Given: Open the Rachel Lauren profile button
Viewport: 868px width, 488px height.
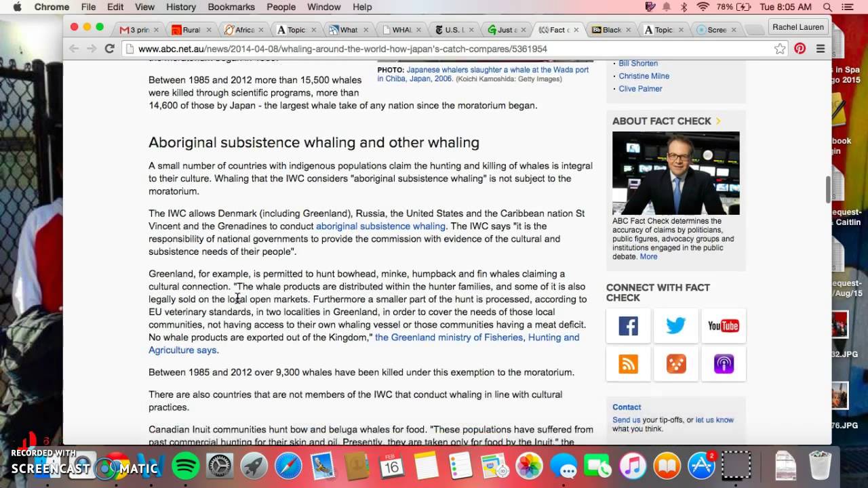Looking at the screenshot, I should point(797,27).
